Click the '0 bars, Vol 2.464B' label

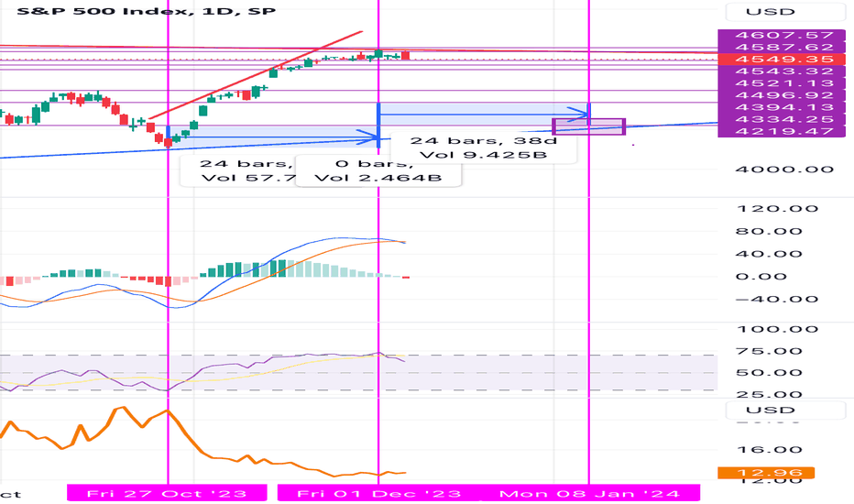point(378,170)
